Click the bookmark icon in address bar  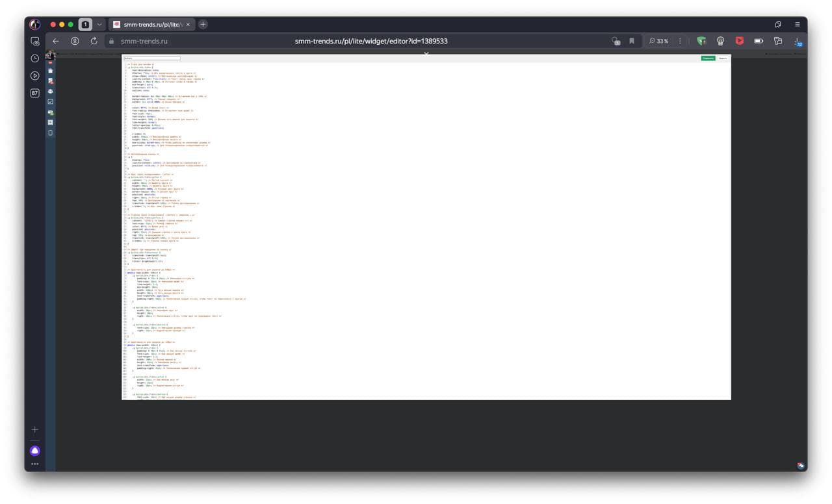coord(631,41)
